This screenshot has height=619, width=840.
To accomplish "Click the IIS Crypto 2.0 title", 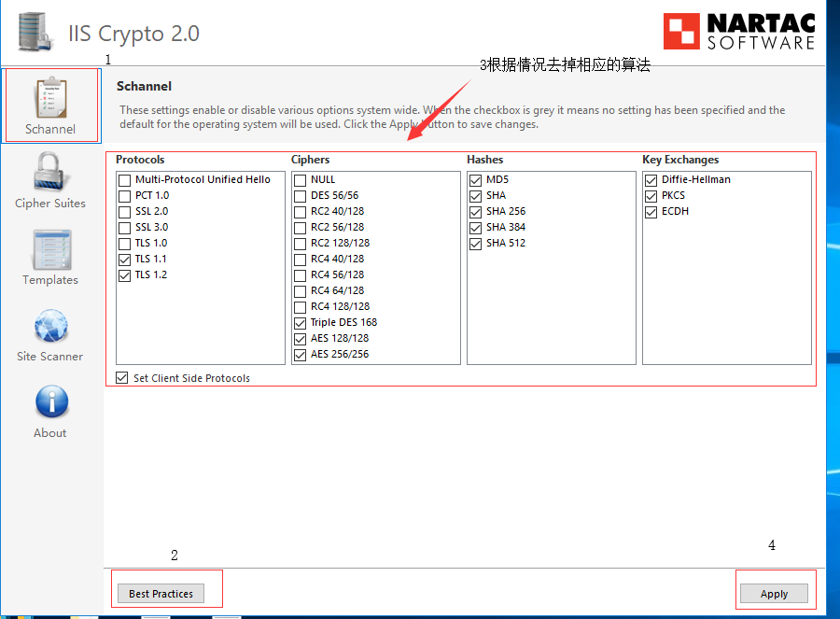I will pyautogui.click(x=133, y=34).
